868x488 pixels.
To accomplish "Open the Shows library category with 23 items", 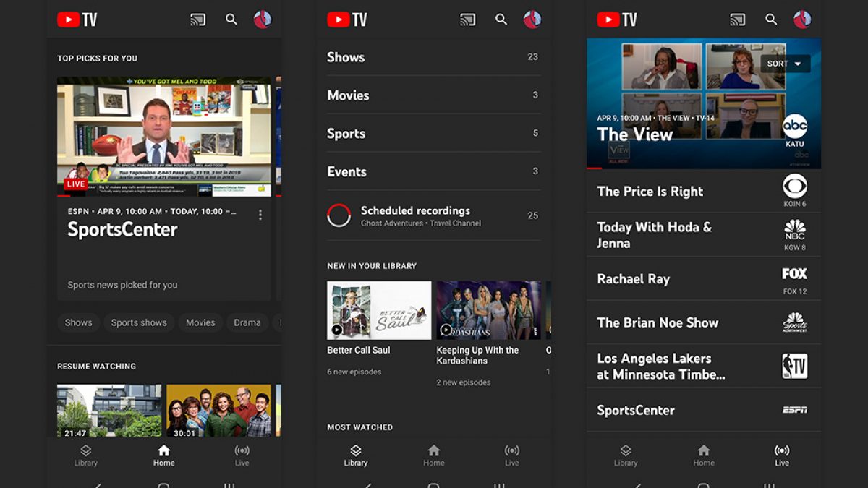I will pyautogui.click(x=433, y=57).
